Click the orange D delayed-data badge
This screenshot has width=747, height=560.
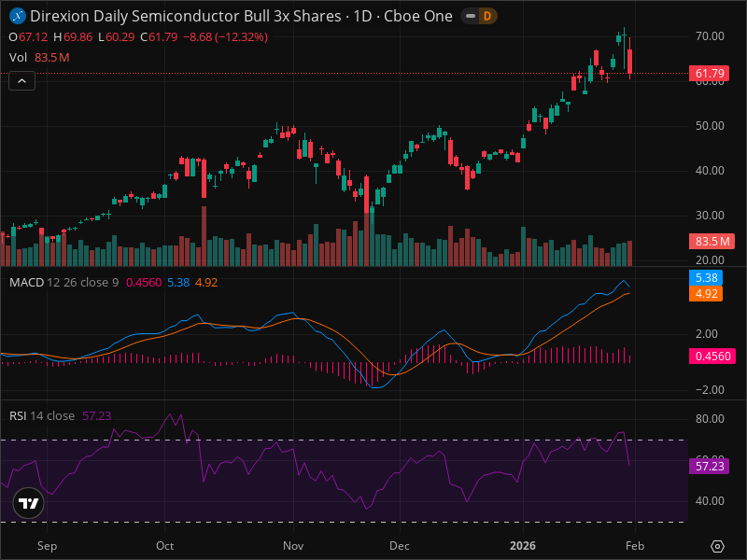click(487, 16)
